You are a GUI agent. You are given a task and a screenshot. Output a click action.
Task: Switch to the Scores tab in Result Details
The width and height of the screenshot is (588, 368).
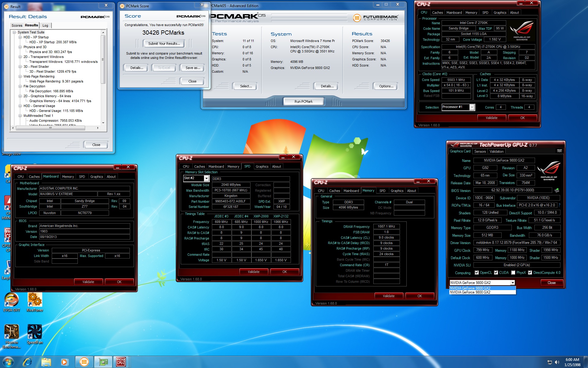[x=17, y=25]
